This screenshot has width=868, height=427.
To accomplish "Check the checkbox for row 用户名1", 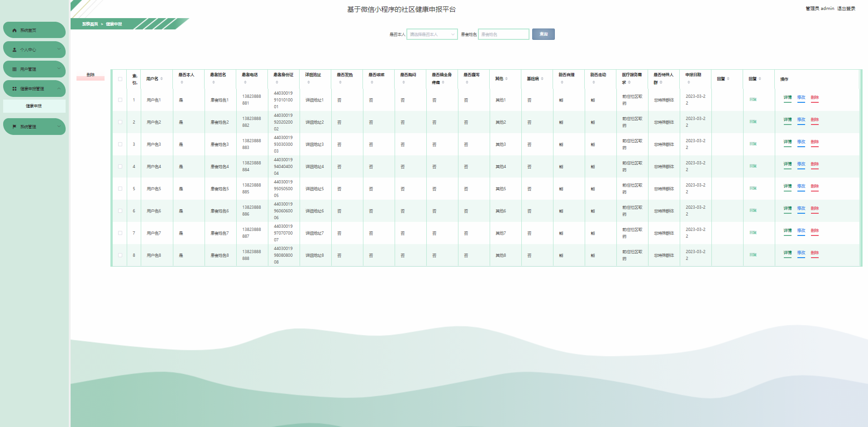I will (120, 100).
